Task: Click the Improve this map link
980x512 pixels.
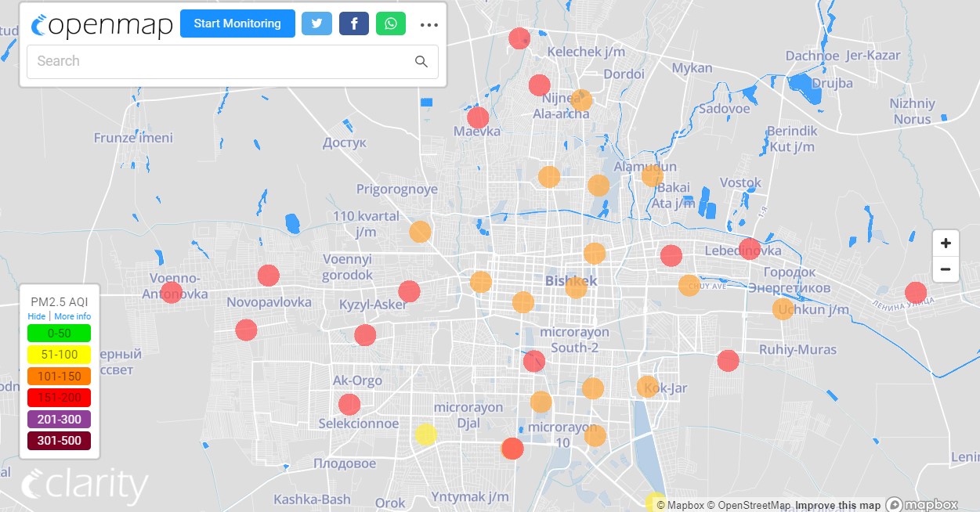Action: pos(838,506)
